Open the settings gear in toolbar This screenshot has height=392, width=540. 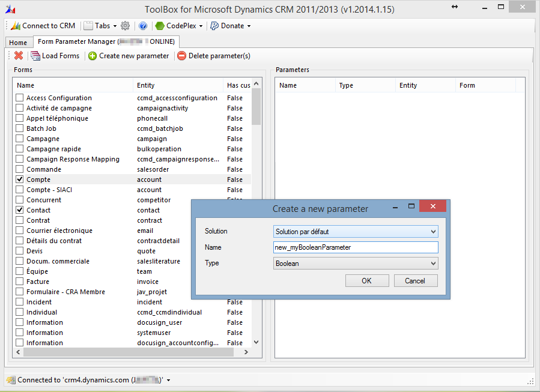(x=125, y=26)
